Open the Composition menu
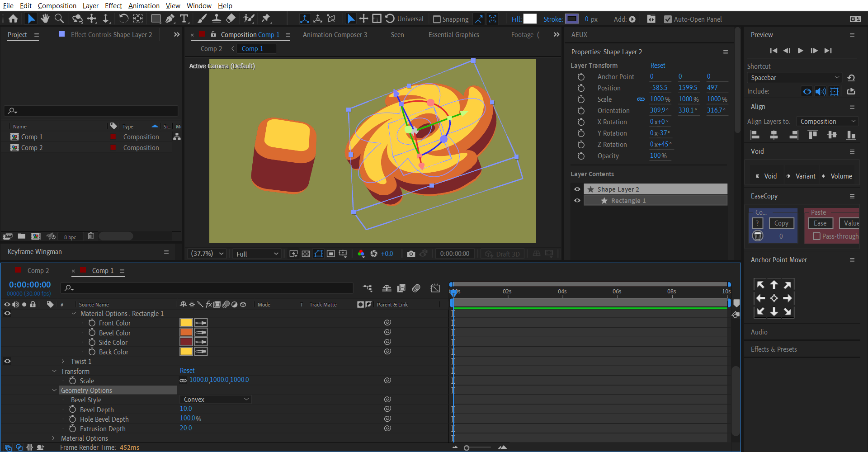 pyautogui.click(x=57, y=5)
